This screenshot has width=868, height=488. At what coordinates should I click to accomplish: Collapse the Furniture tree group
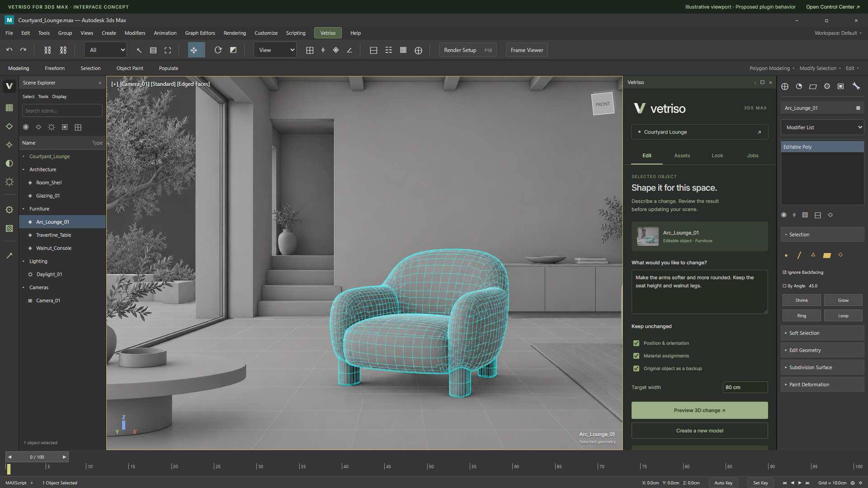(24, 209)
